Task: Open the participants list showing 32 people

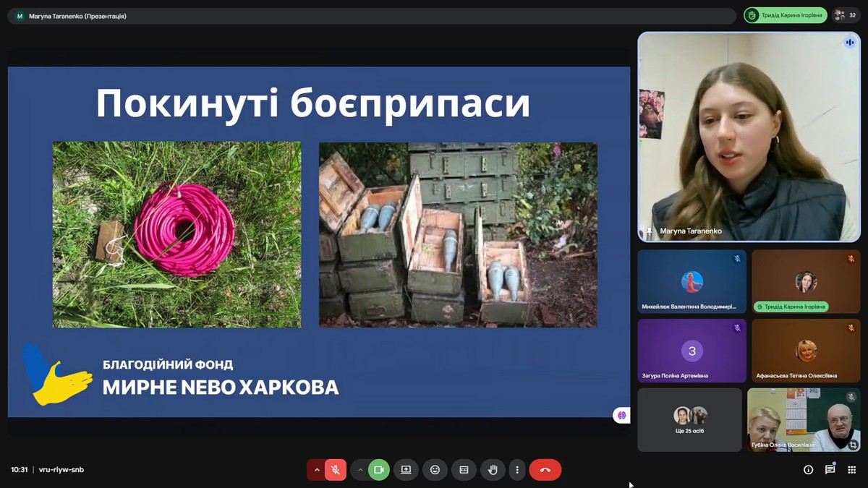Action: point(845,15)
